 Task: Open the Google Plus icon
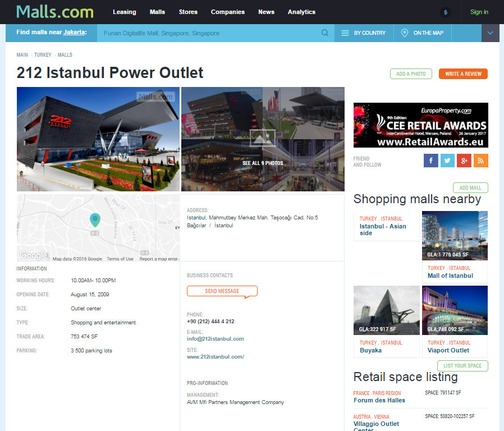[x=464, y=161]
